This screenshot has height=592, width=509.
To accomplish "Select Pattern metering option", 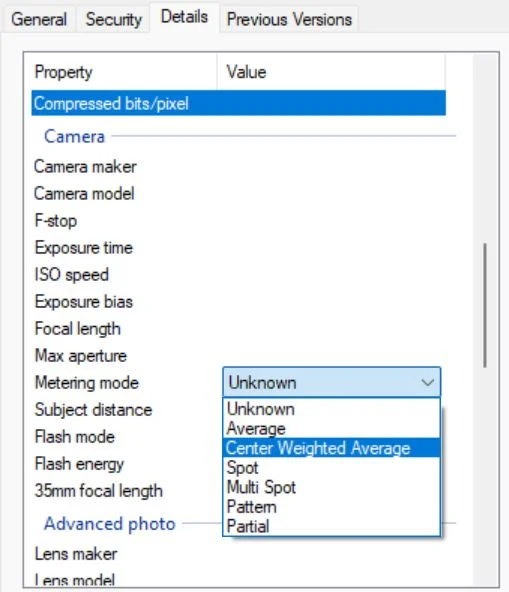I will 332,507.
